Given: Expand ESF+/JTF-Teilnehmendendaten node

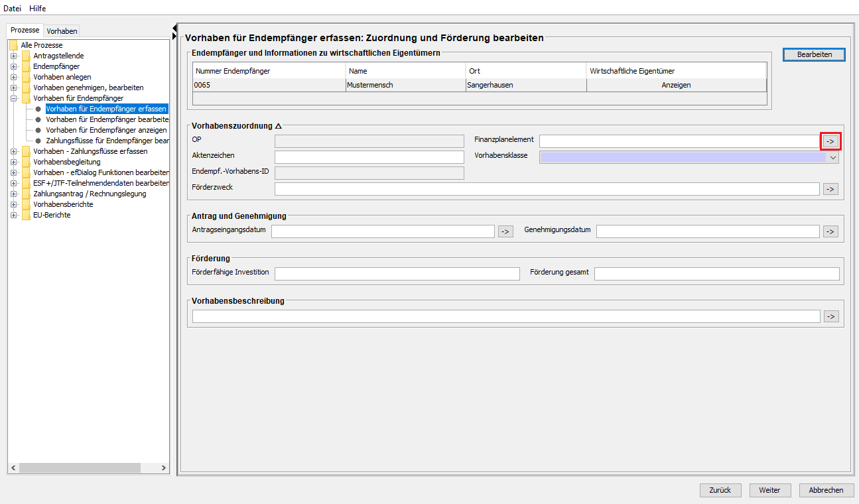Looking at the screenshot, I should [13, 183].
